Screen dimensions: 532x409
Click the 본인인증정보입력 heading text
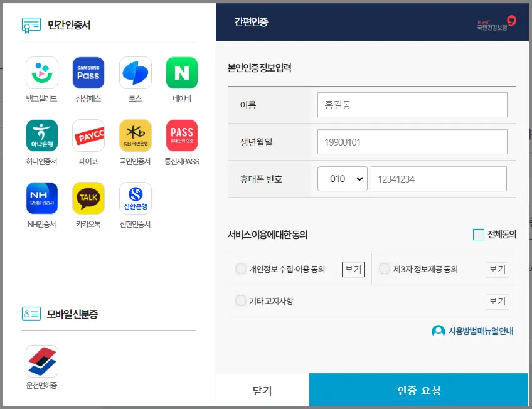pyautogui.click(x=260, y=68)
